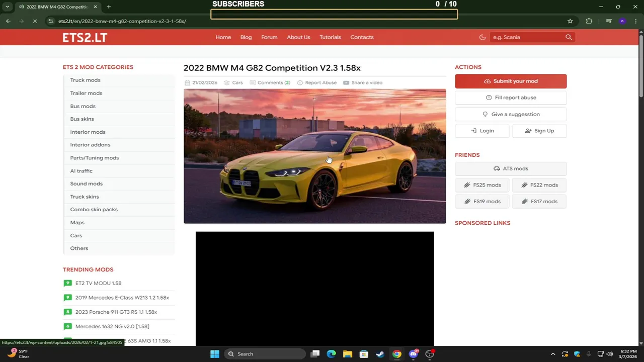644x362 pixels.
Task: Click the ETS2.LT site logo
Action: point(85,37)
